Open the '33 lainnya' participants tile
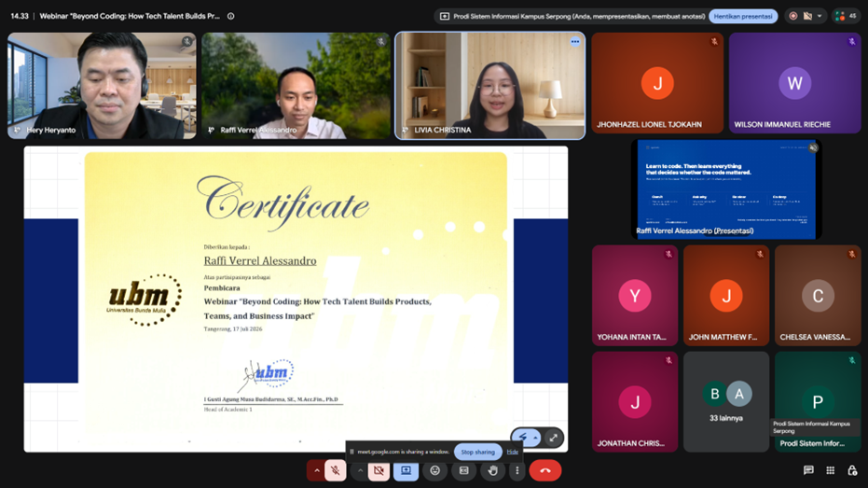This screenshot has height=488, width=868. [x=726, y=401]
